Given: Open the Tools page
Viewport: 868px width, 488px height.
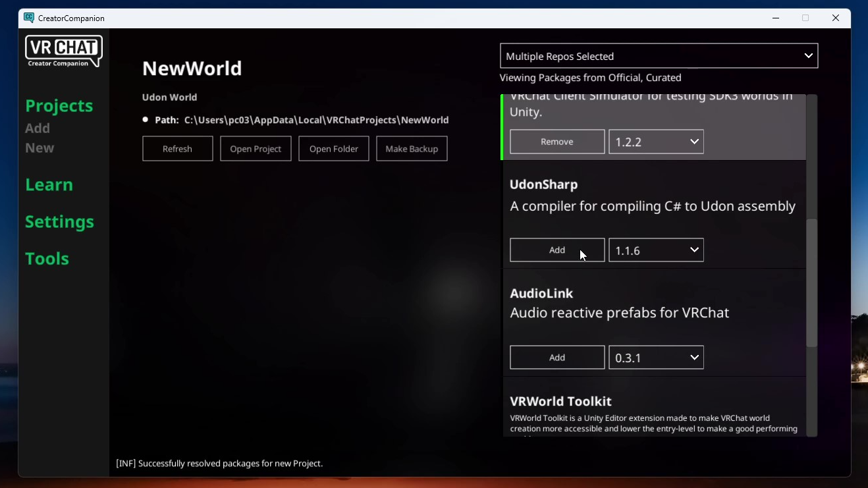Looking at the screenshot, I should tap(47, 258).
